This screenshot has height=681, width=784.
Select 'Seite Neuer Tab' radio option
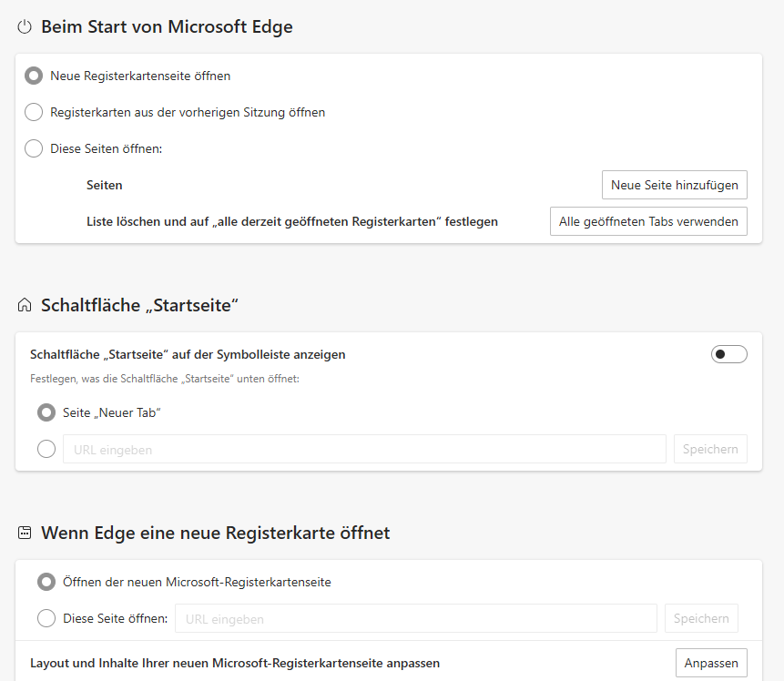point(46,412)
